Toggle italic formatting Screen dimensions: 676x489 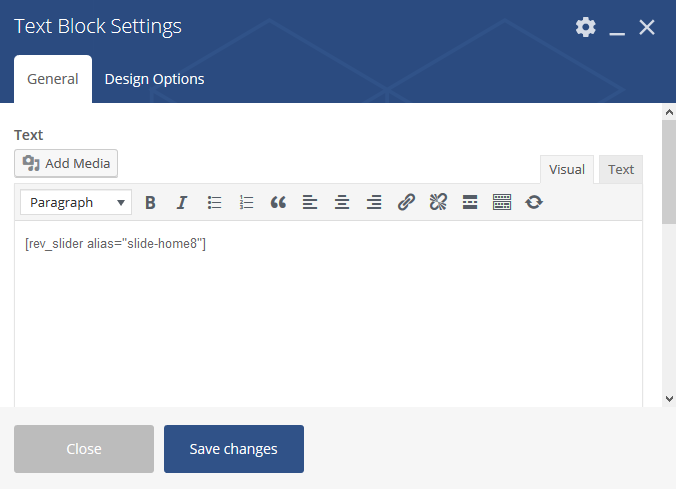(182, 202)
